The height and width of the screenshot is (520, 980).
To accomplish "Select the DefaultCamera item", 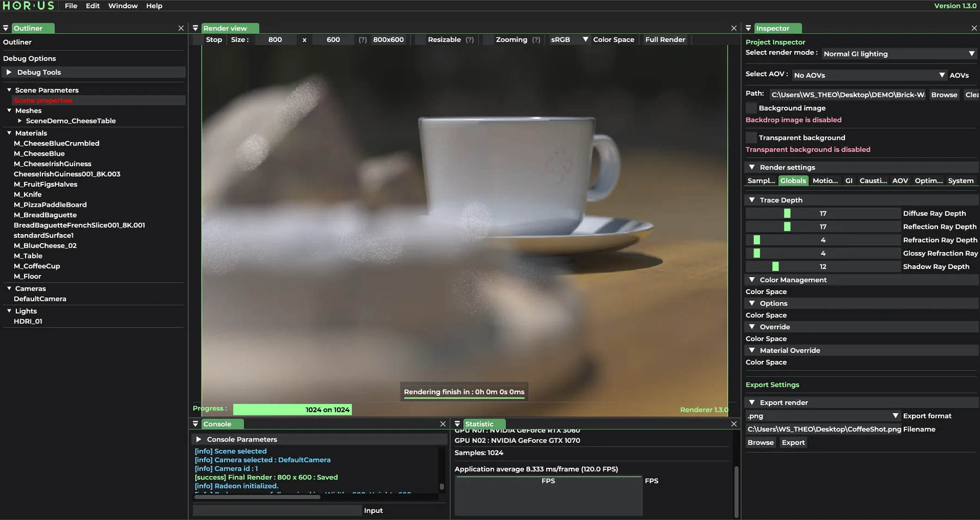I will [x=40, y=299].
